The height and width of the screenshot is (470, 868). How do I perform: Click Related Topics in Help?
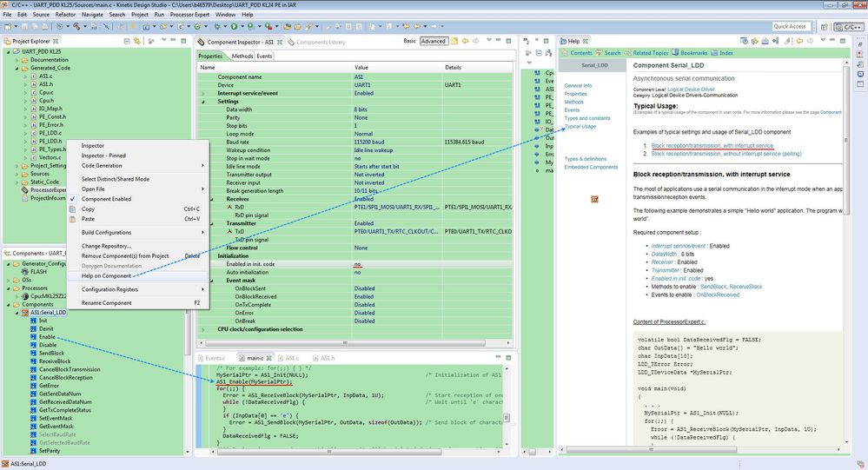tap(651, 53)
